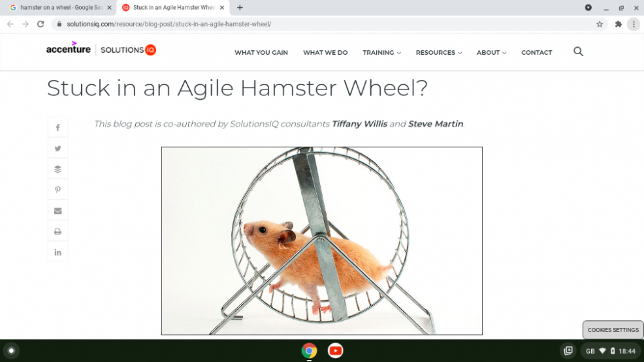Open the About dropdown menu
The width and height of the screenshot is (644, 362).
491,53
